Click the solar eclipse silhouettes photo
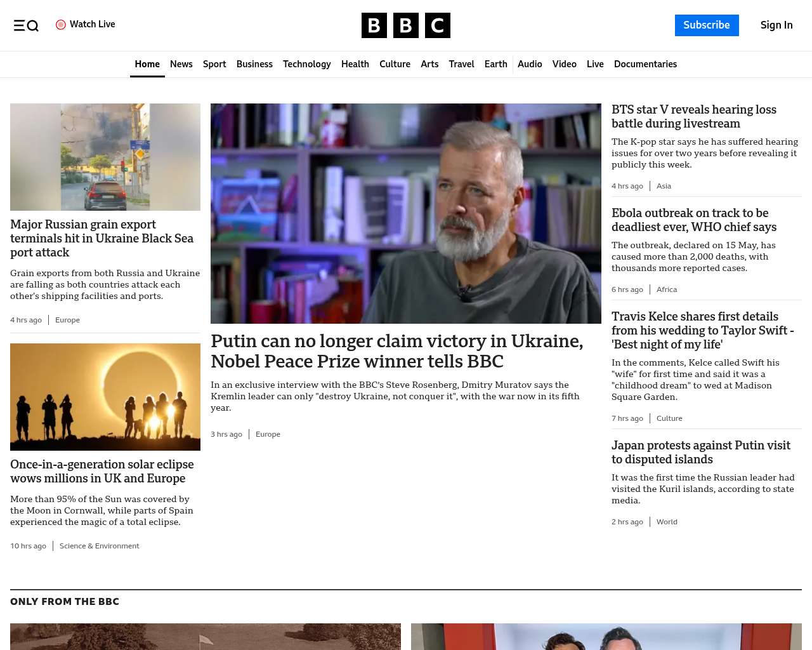812x650 pixels. click(x=105, y=397)
